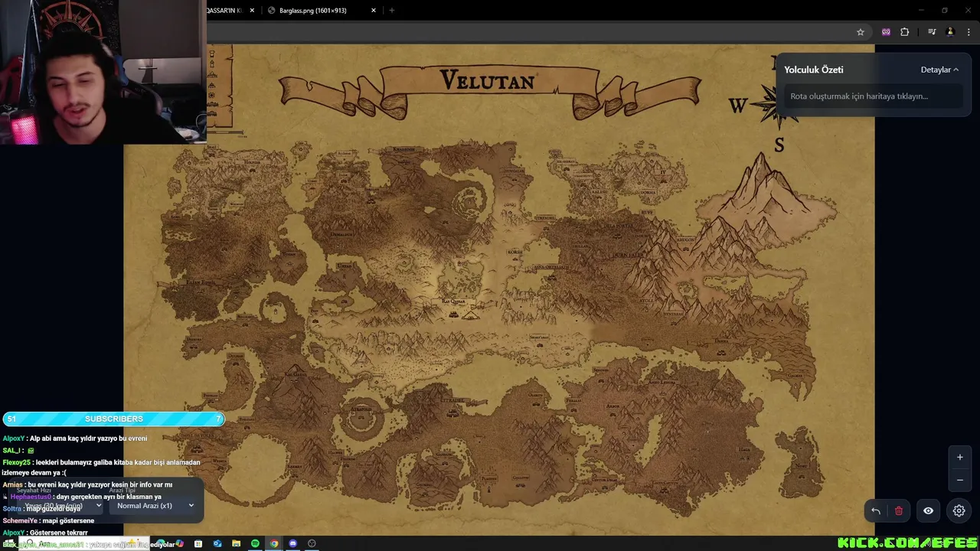
Task: Open the purple owl browser extension
Action: coord(886,32)
